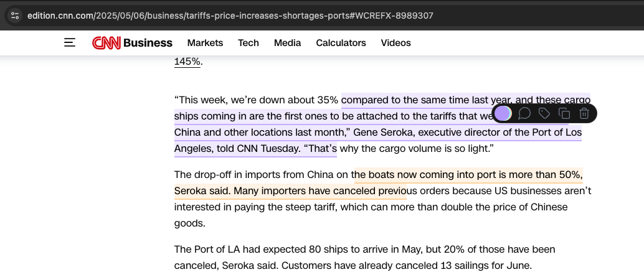Click the browser URL address field
This screenshot has height=272, width=644.
click(230, 16)
